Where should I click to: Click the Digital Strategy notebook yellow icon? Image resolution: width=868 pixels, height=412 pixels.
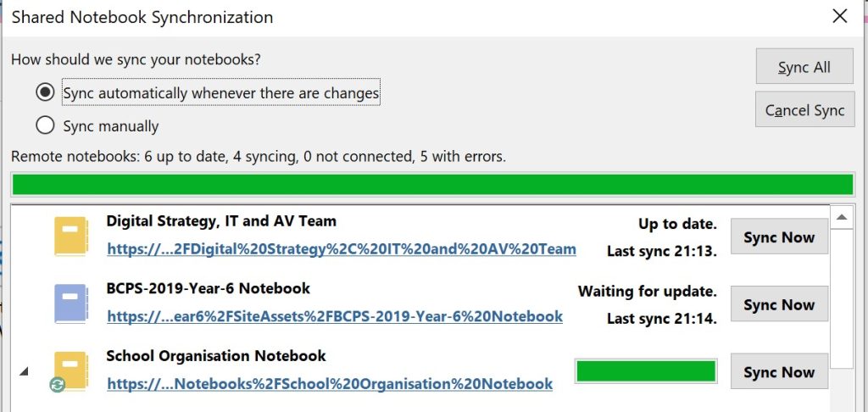click(71, 237)
